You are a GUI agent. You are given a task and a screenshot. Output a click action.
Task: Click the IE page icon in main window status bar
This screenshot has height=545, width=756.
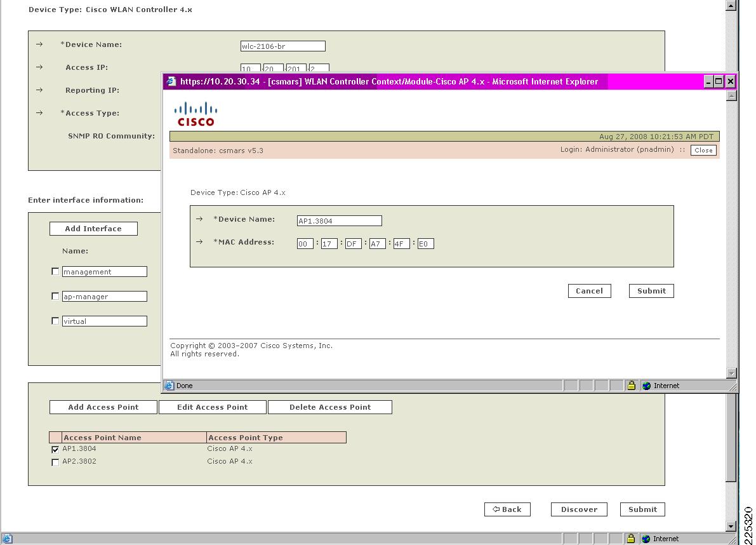(7, 539)
